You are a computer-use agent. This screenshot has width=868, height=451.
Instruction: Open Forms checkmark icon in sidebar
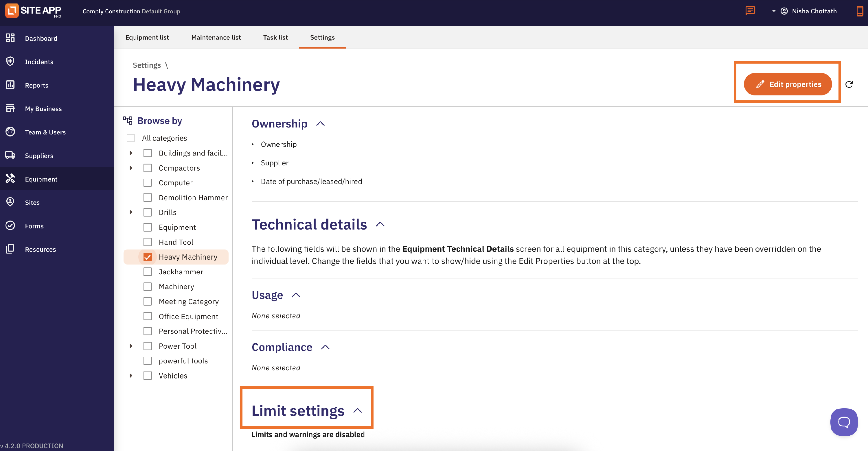[10, 226]
